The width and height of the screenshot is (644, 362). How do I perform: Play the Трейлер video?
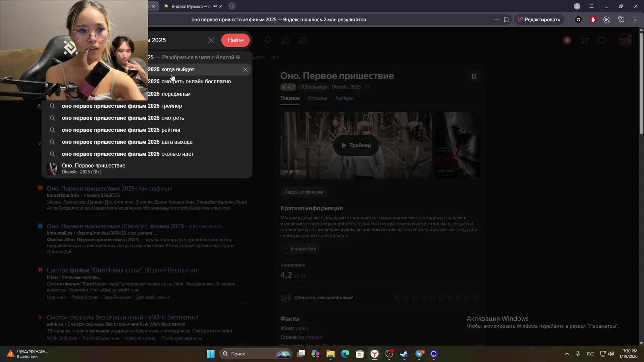356,145
